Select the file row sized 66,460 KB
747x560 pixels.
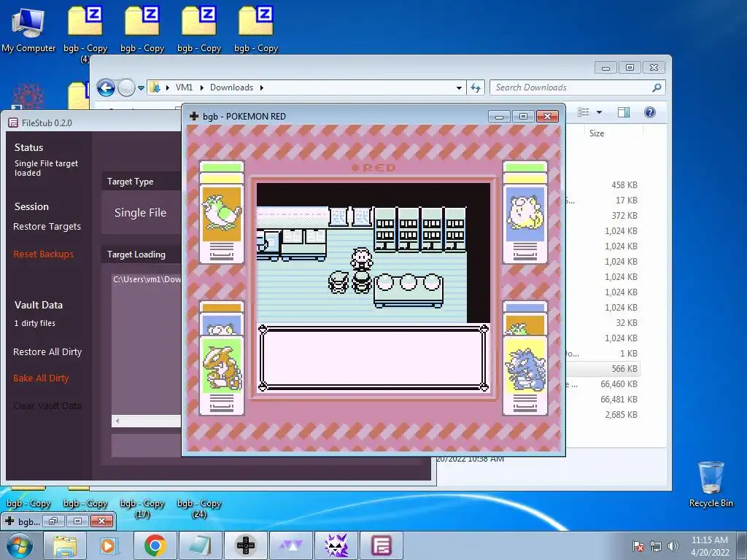(603, 384)
